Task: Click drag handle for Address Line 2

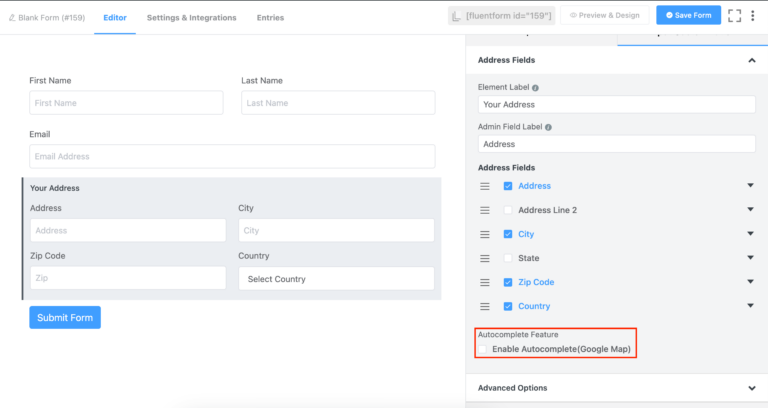Action: click(x=485, y=210)
